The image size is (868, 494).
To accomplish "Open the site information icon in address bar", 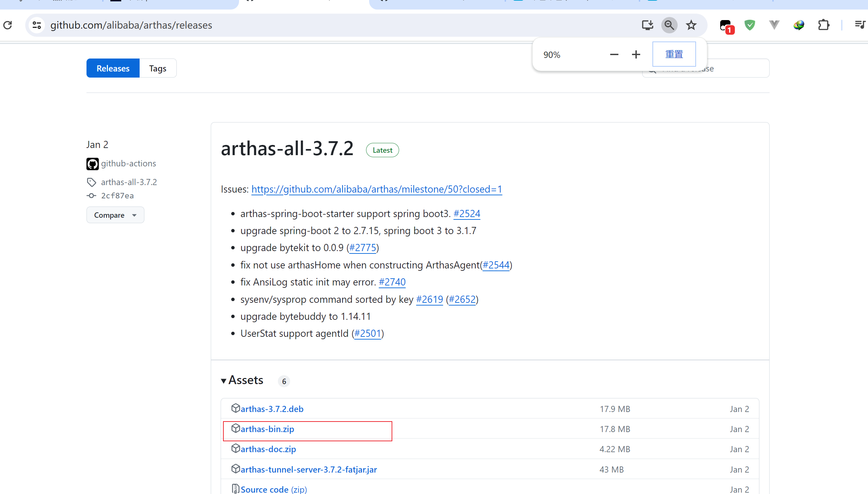I will (37, 25).
